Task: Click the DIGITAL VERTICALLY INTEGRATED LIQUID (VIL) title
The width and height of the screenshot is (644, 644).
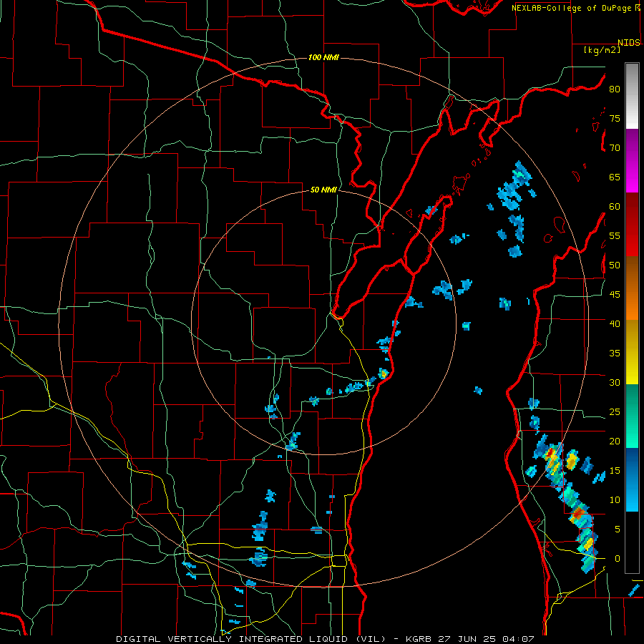Action: (x=251, y=639)
